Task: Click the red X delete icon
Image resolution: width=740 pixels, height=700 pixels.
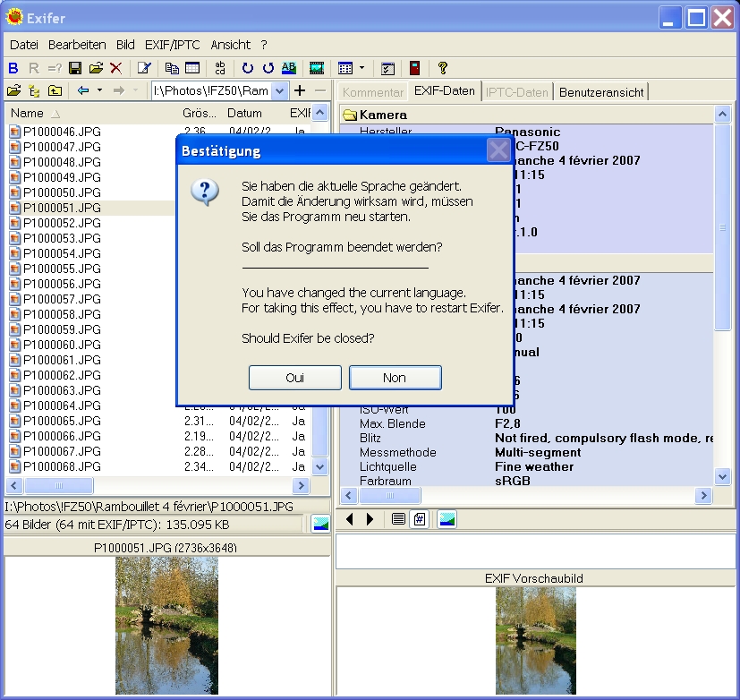Action: coord(115,68)
